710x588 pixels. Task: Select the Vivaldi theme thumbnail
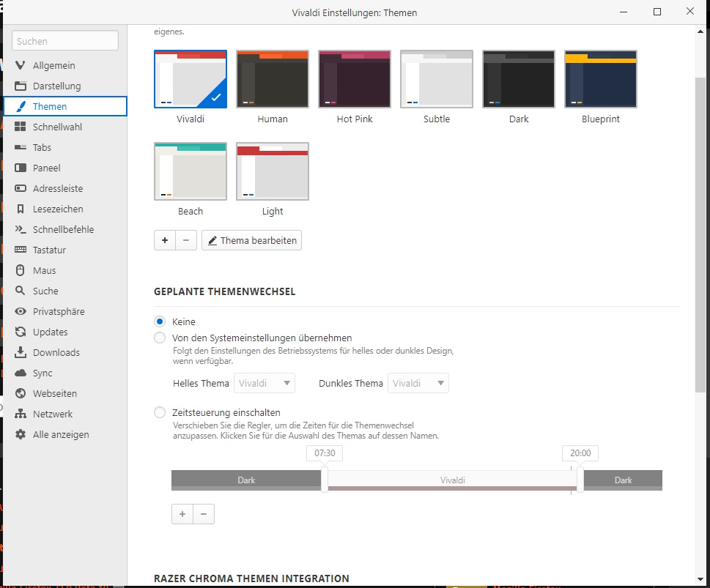(x=191, y=79)
